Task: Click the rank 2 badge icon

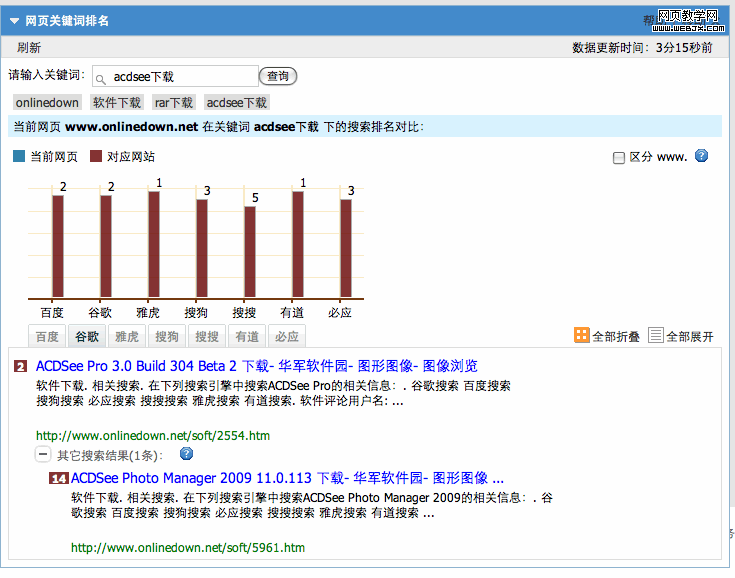Action: pyautogui.click(x=21, y=366)
